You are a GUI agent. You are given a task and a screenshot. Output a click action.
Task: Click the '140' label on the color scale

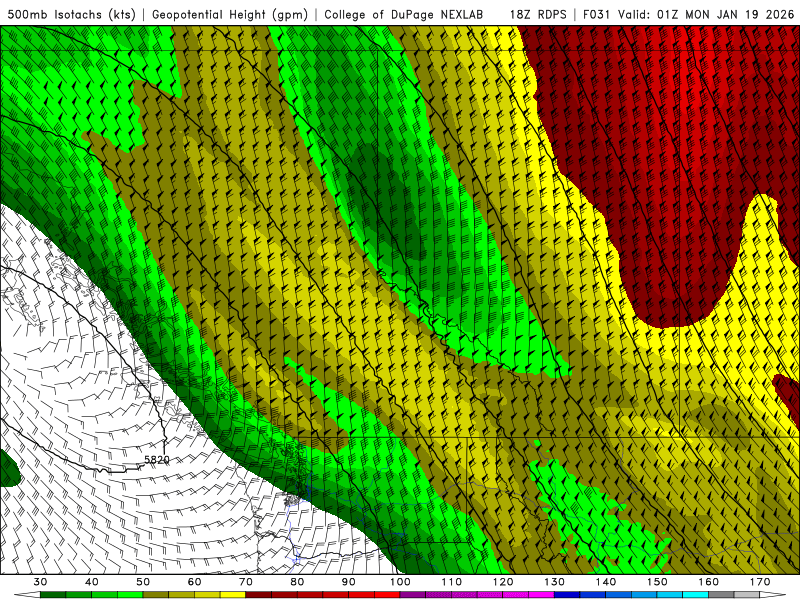[x=606, y=582]
